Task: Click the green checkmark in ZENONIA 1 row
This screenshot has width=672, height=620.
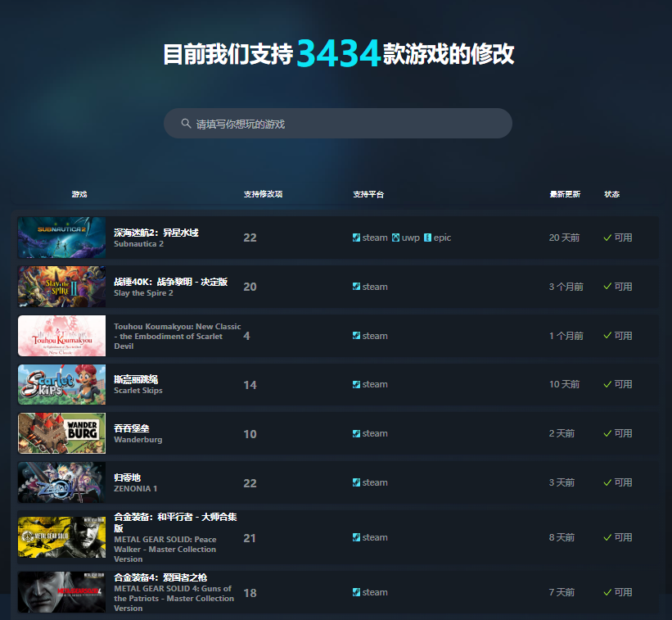Action: tap(607, 482)
